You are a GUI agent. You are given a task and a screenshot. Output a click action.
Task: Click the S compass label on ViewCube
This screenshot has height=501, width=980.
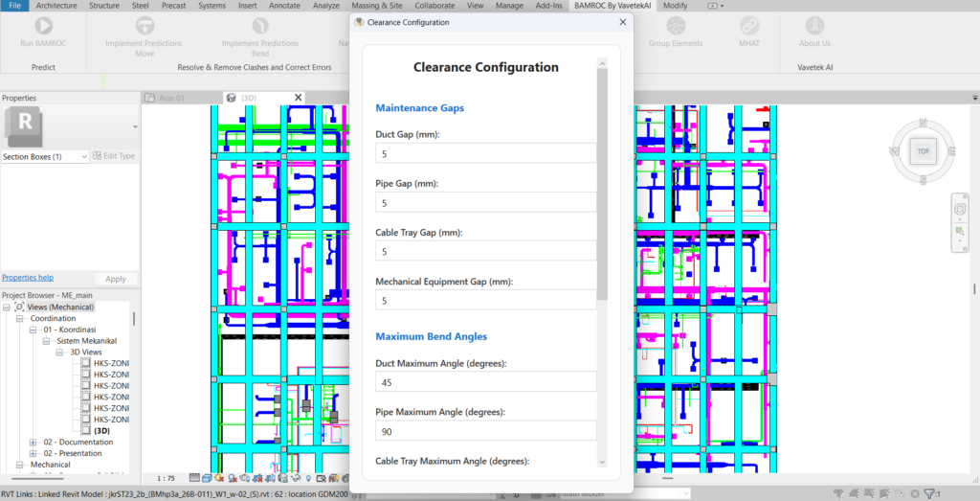point(924,180)
